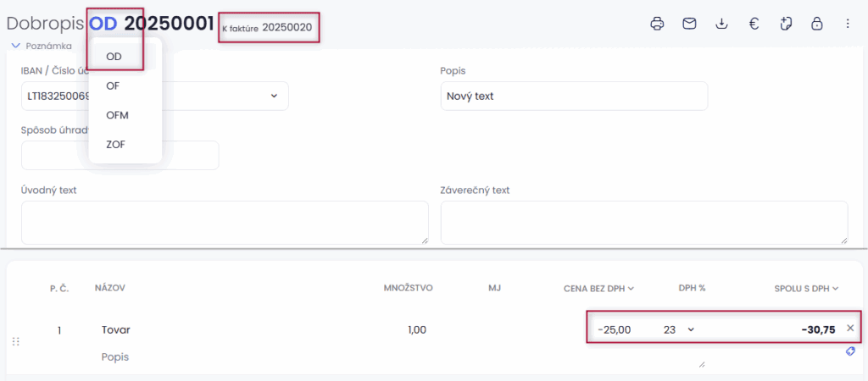Image resolution: width=868 pixels, height=381 pixels.
Task: Open the DPH % rate dropdown
Action: (690, 329)
